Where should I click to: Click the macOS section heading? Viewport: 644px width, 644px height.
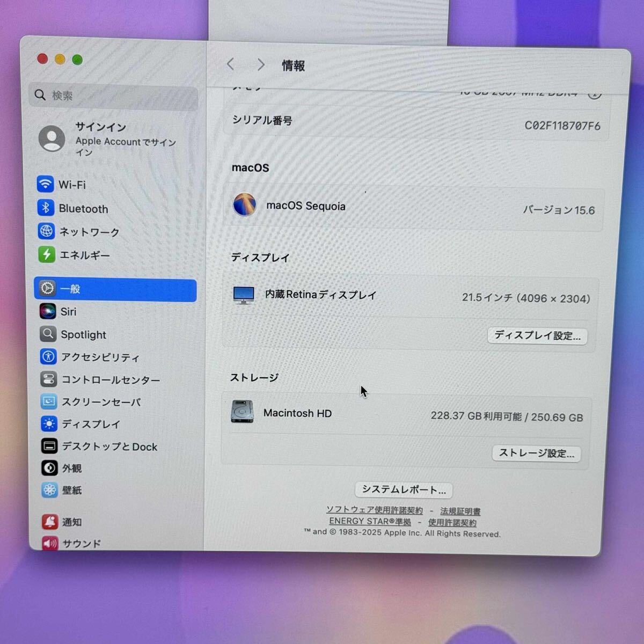click(x=250, y=167)
